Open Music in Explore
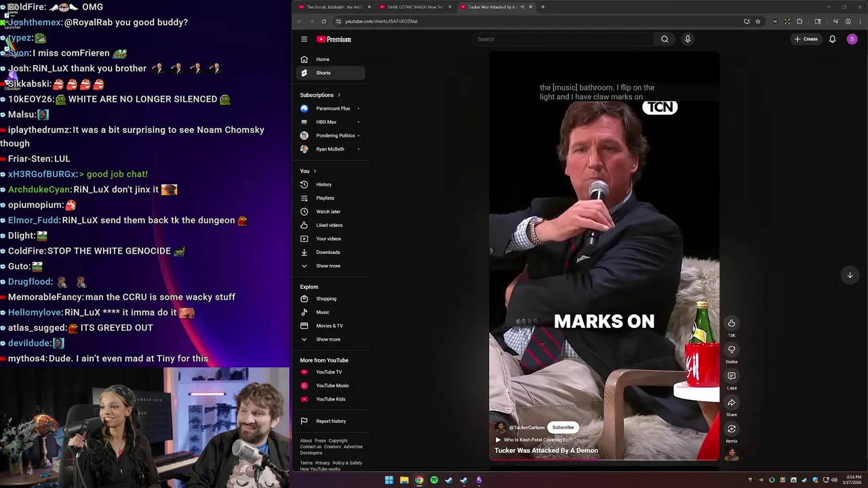 pyautogui.click(x=332, y=312)
